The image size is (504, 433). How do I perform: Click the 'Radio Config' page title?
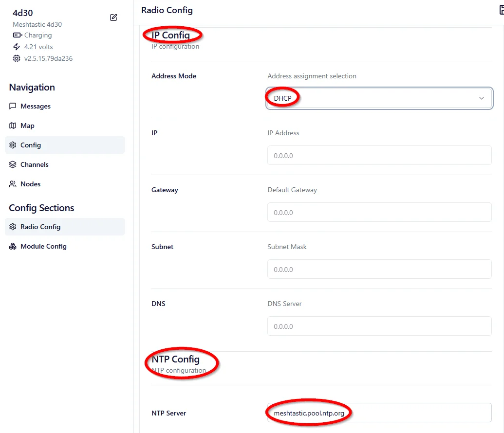167,10
